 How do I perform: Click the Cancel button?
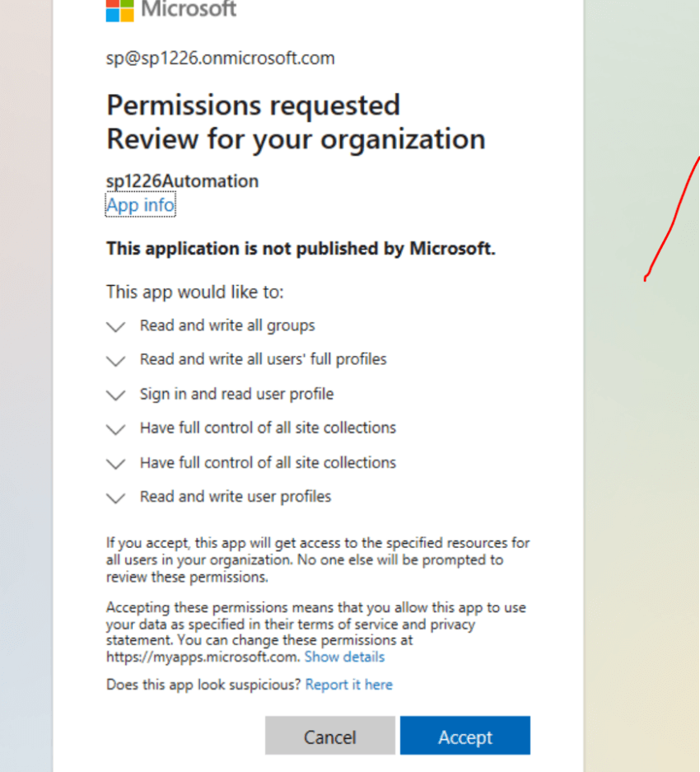click(329, 736)
